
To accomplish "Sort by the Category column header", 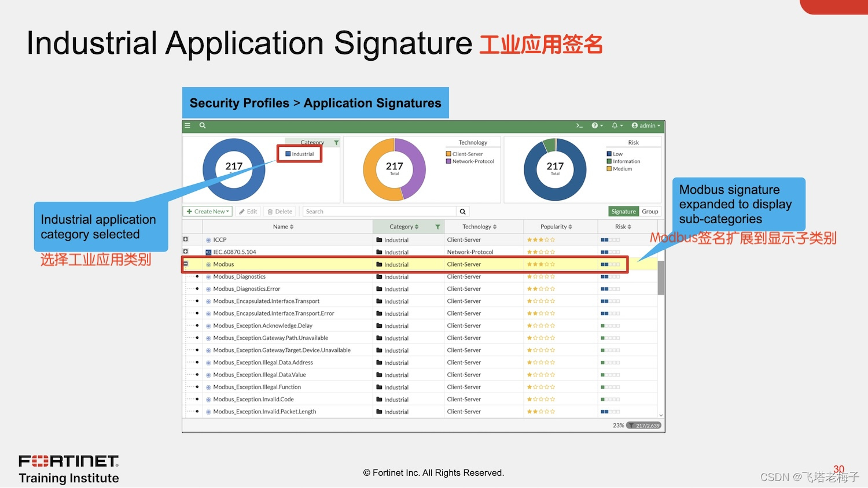I will tap(404, 227).
